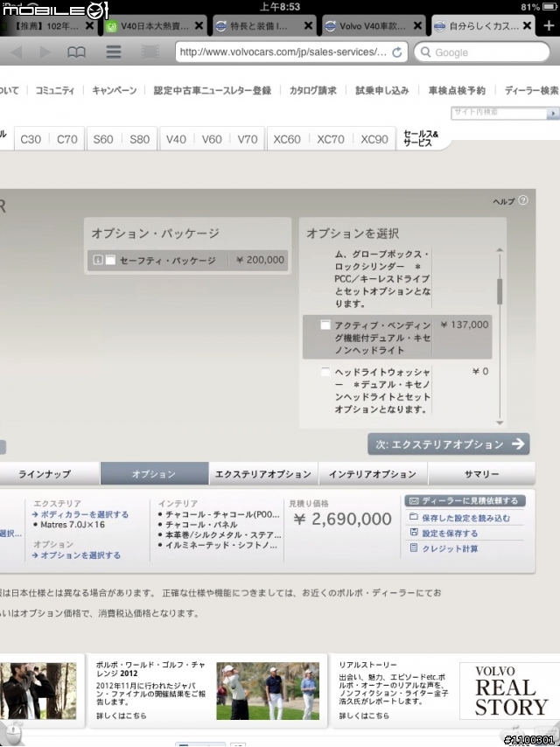560x747 pixels.
Task: Select the XC90 model tab
Action: tap(374, 139)
